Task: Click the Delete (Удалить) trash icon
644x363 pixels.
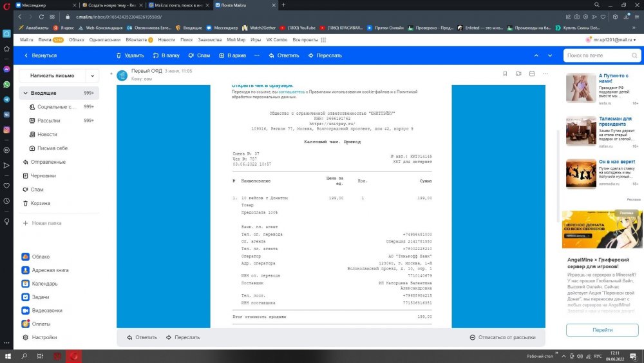Action: tap(118, 55)
